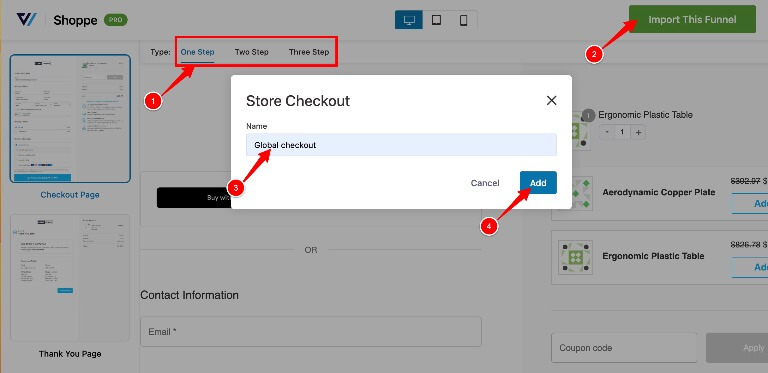Click the Coupon code field

(624, 348)
